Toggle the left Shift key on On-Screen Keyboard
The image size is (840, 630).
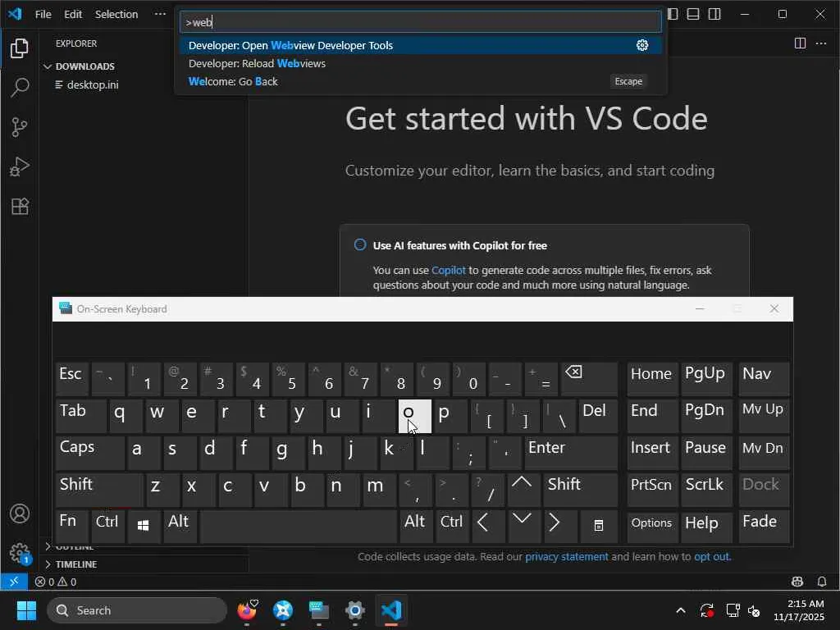coord(99,490)
